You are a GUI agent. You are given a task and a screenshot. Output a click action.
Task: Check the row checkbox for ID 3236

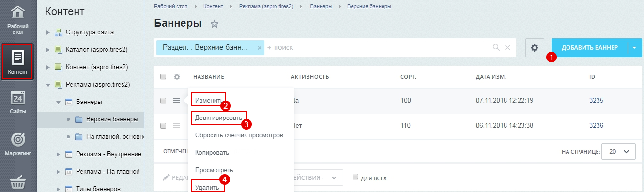pyautogui.click(x=163, y=126)
